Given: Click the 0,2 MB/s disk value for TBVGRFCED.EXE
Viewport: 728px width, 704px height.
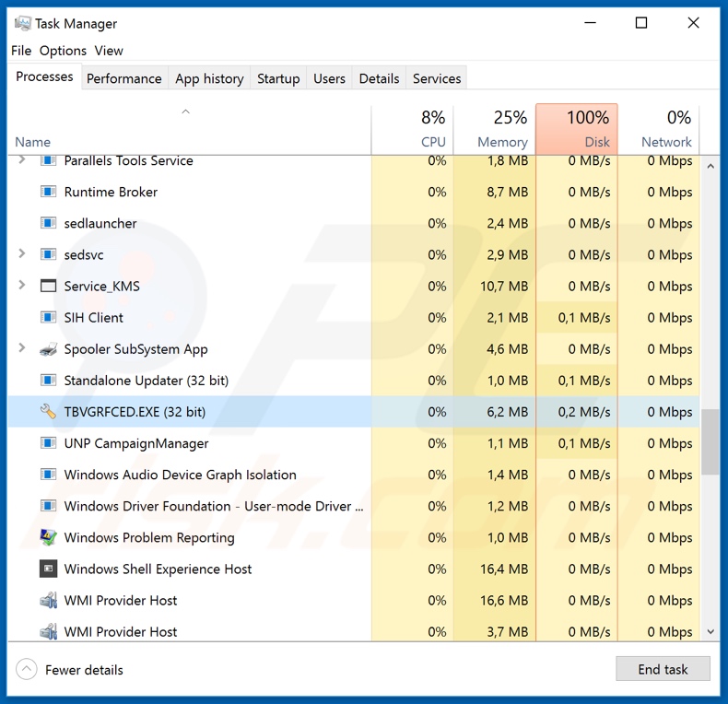Looking at the screenshot, I should [583, 412].
